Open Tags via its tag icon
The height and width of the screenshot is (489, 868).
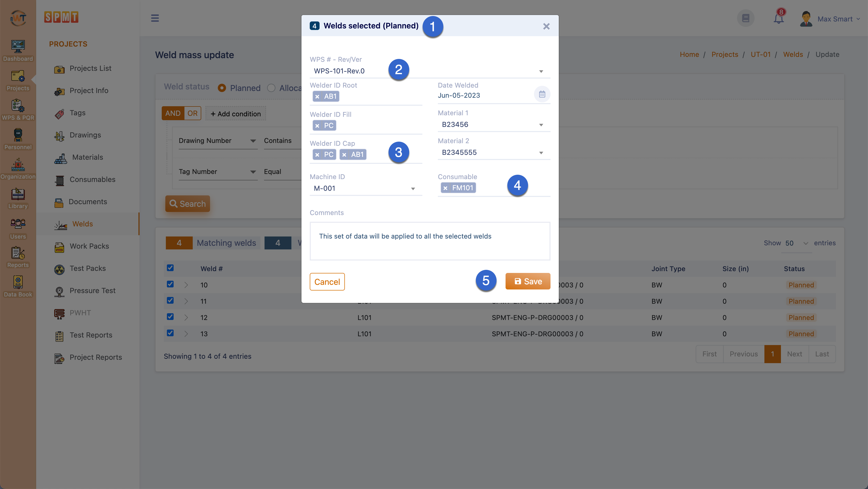click(x=59, y=114)
